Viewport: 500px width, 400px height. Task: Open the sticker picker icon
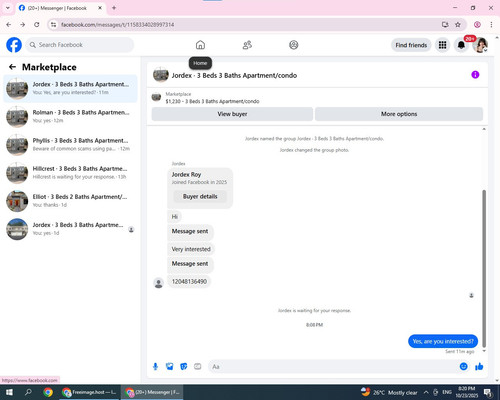(184, 367)
